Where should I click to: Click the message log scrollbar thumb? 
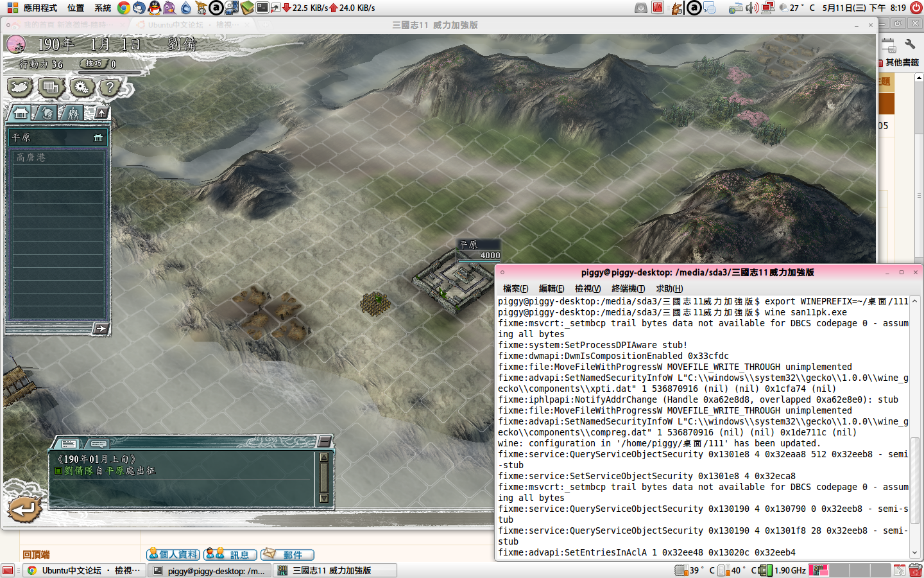tap(324, 478)
